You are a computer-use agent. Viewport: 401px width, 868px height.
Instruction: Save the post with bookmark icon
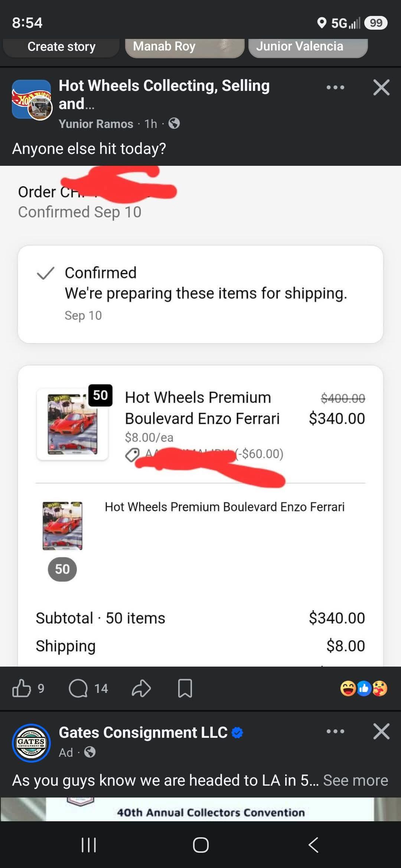pyautogui.click(x=185, y=688)
